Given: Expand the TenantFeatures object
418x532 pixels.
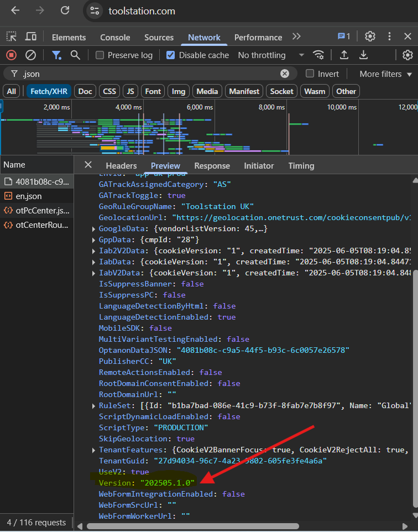Looking at the screenshot, I should pos(93,450).
